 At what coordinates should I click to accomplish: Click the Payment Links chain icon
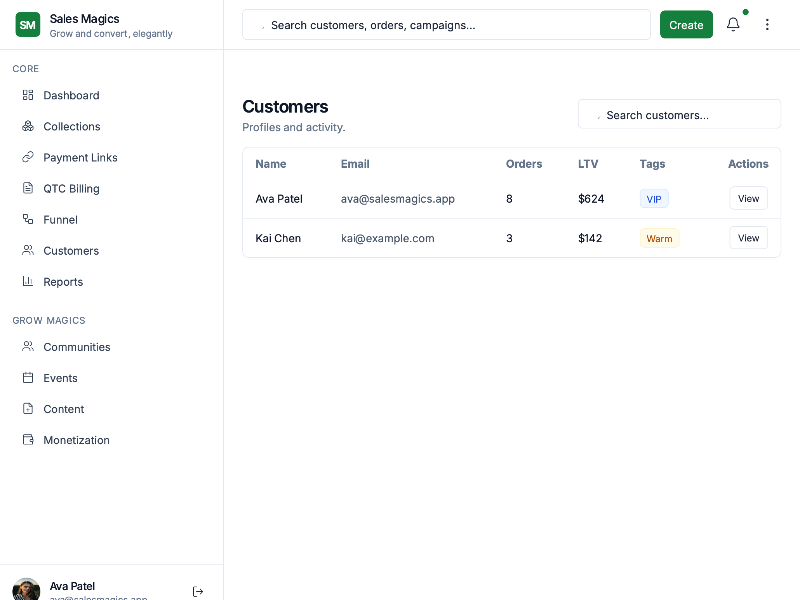[28, 157]
